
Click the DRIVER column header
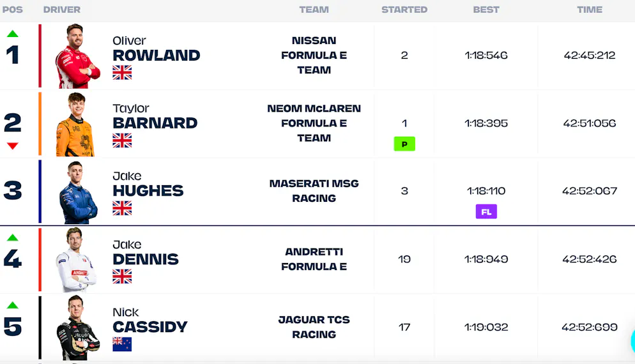(62, 10)
